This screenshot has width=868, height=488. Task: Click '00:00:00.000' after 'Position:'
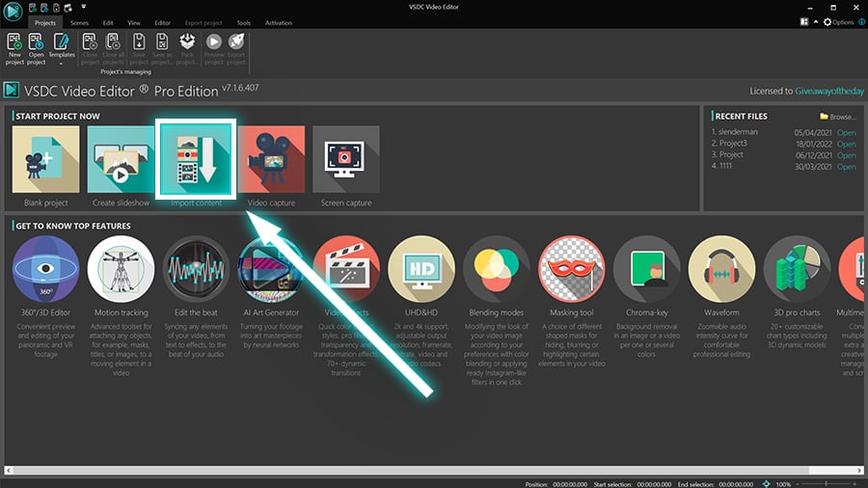point(570,484)
